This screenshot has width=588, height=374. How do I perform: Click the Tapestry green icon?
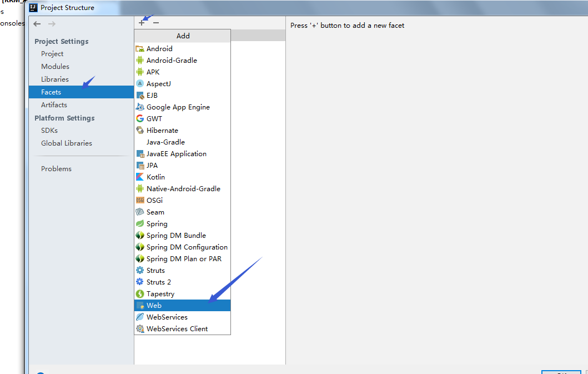tap(140, 294)
